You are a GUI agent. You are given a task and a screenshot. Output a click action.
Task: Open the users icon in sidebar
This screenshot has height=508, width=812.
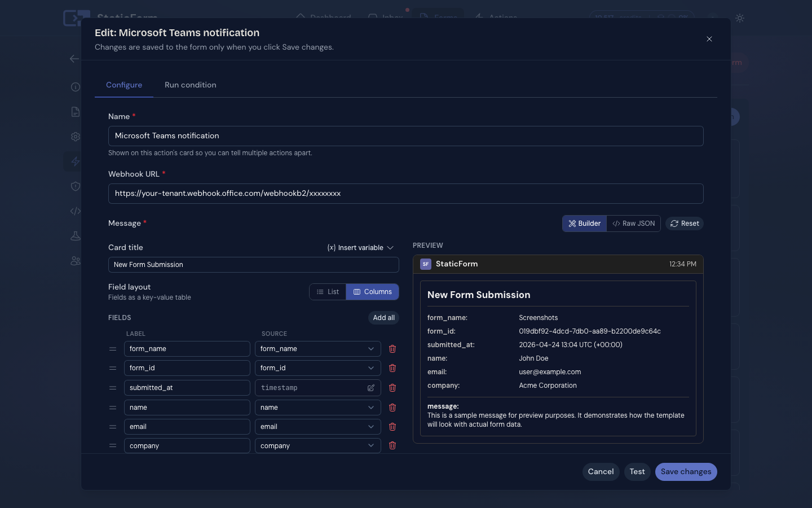tap(76, 261)
